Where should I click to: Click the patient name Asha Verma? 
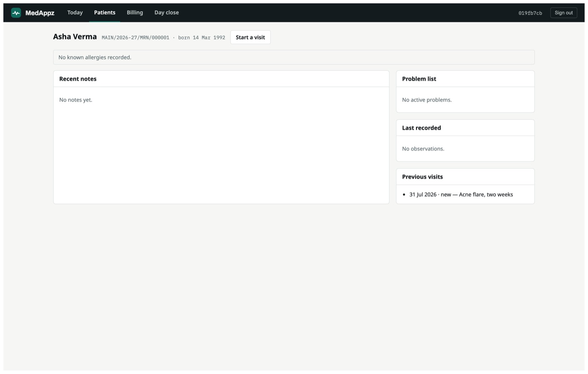(75, 37)
